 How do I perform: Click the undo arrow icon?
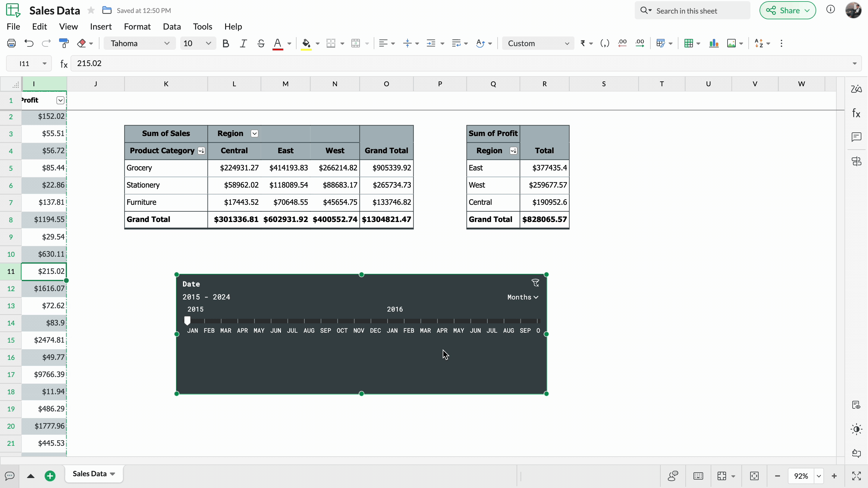click(29, 43)
